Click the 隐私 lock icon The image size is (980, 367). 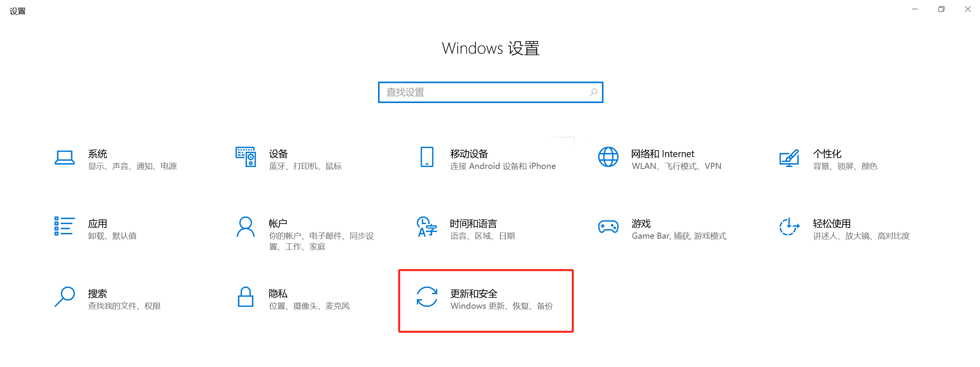(245, 297)
